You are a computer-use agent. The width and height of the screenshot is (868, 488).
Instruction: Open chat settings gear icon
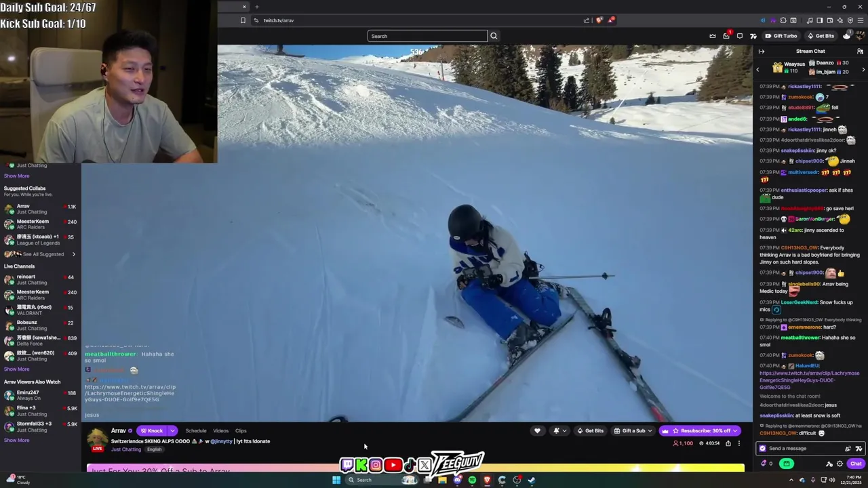[x=840, y=464]
